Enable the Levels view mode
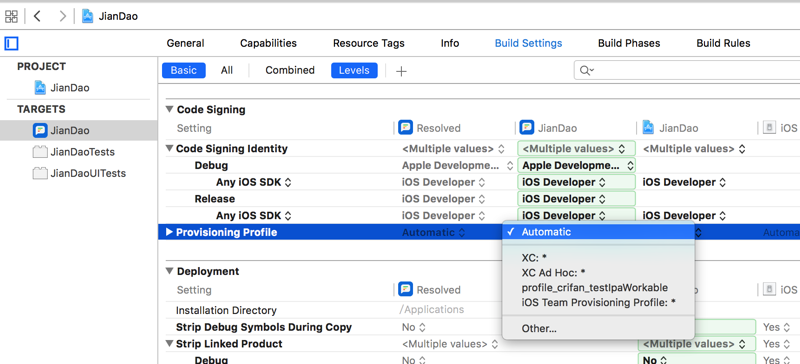Screen dimensions: 800x364 tap(354, 70)
